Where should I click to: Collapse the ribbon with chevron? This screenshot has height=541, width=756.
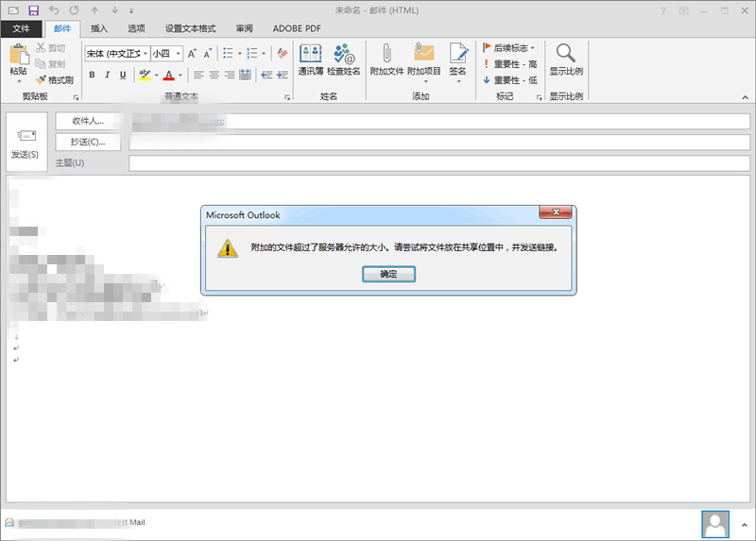[745, 97]
